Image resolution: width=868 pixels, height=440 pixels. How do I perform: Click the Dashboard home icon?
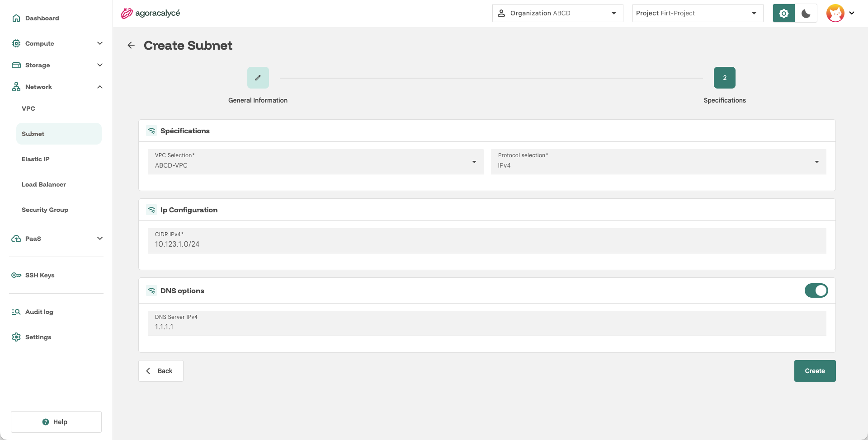(16, 18)
